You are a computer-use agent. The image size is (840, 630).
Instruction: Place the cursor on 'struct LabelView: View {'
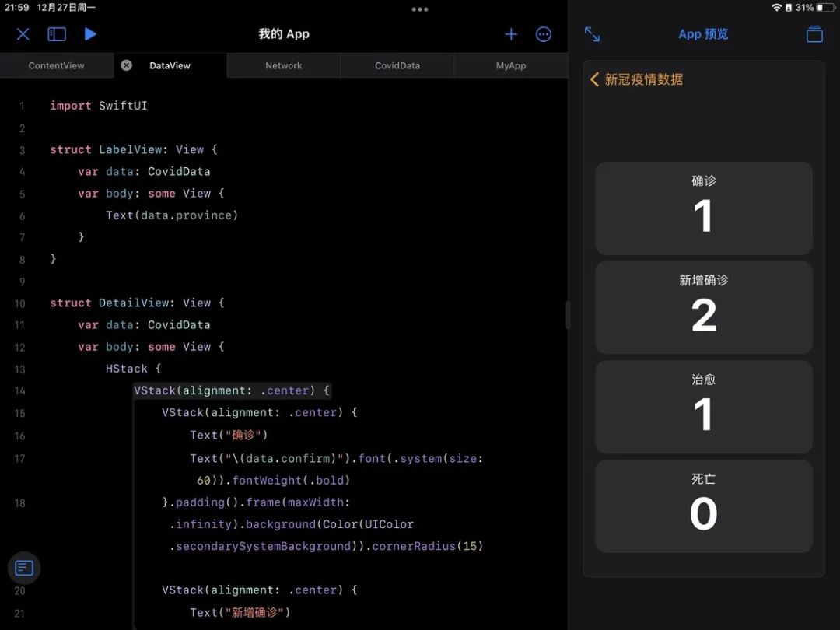click(x=134, y=149)
